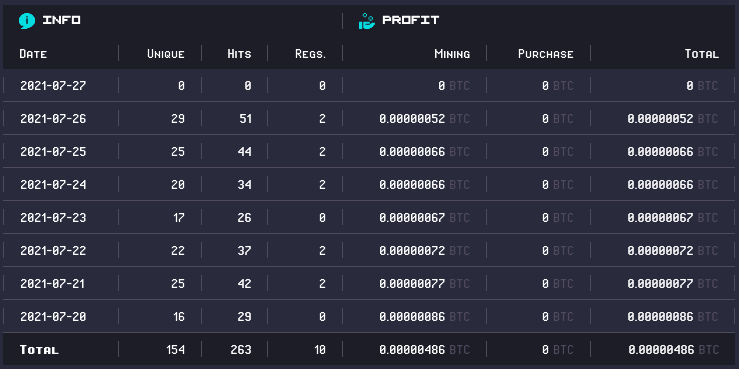The width and height of the screenshot is (739, 369).
Task: Select the 2021-07-27 date row
Action: click(x=370, y=85)
